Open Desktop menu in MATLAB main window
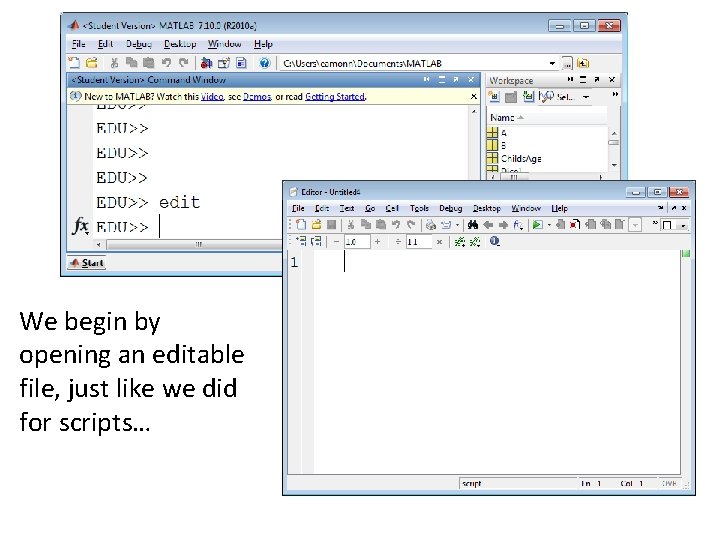Image resolution: width=720 pixels, height=540 pixels. pos(180,44)
